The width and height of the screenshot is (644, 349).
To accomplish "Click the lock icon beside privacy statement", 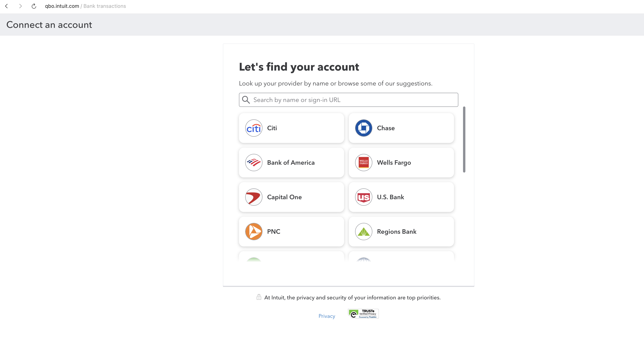I will [259, 297].
